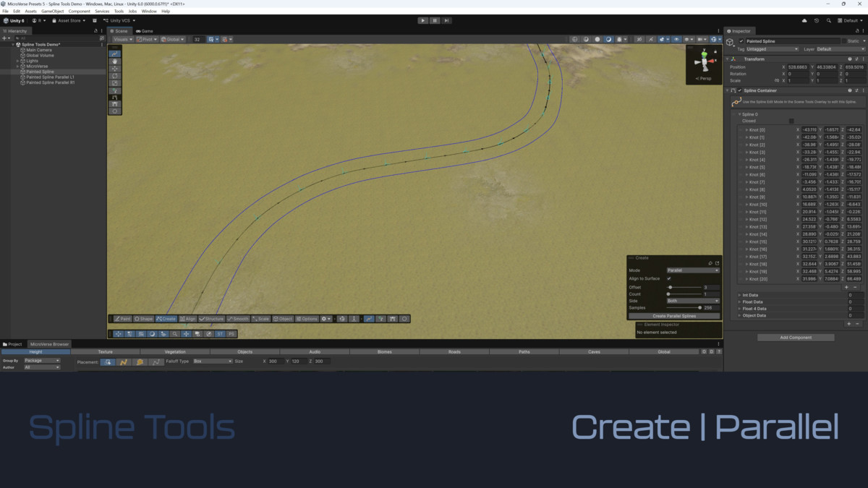The image size is (868, 488).
Task: Open the Visuals dropdown in scene view
Action: coord(122,40)
